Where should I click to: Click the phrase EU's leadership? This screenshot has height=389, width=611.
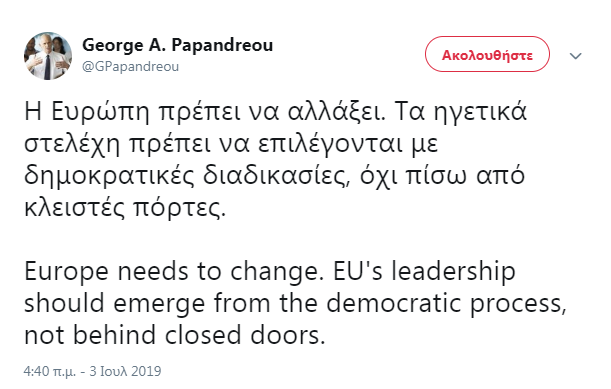point(424,271)
